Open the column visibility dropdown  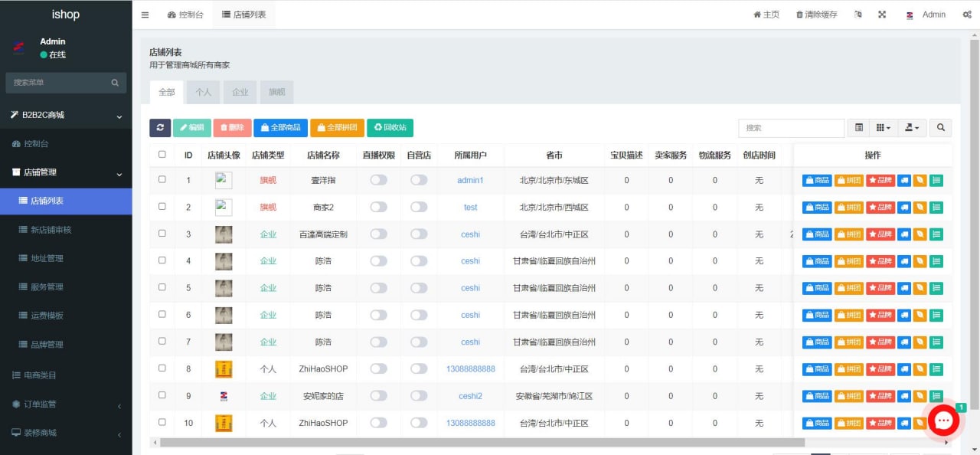884,128
